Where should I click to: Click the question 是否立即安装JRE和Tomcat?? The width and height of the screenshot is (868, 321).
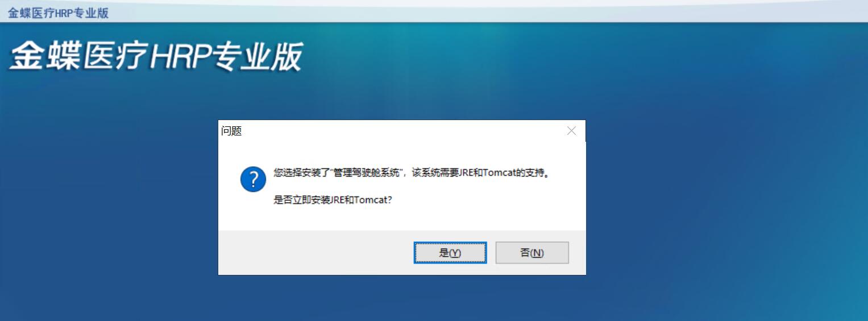tap(333, 201)
